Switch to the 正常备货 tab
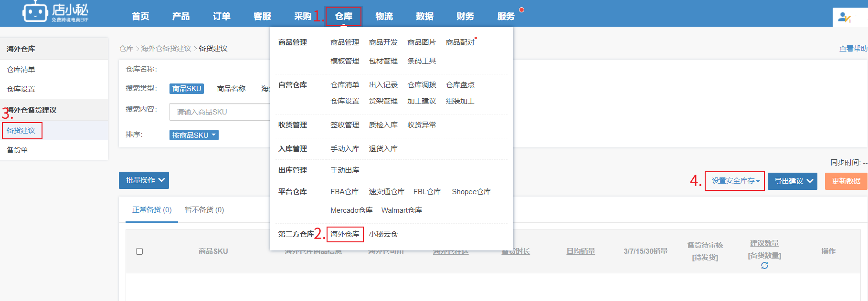This screenshot has height=301, width=868. (152, 210)
